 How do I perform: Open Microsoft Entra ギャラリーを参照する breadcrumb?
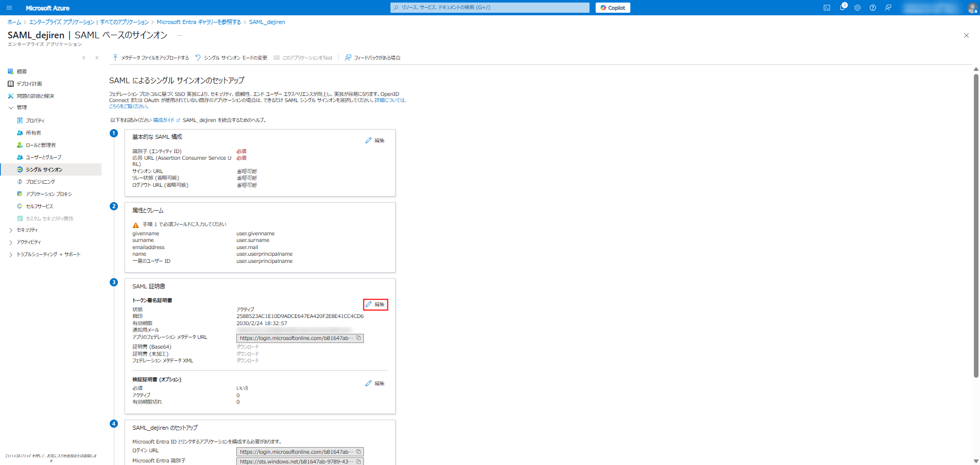[x=199, y=22]
